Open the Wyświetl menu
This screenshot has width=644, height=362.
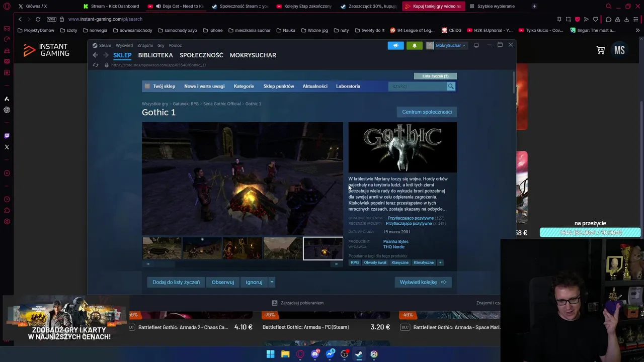[124, 45]
